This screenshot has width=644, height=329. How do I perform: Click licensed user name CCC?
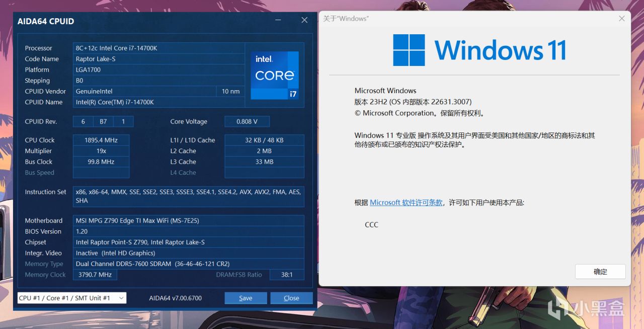[371, 225]
